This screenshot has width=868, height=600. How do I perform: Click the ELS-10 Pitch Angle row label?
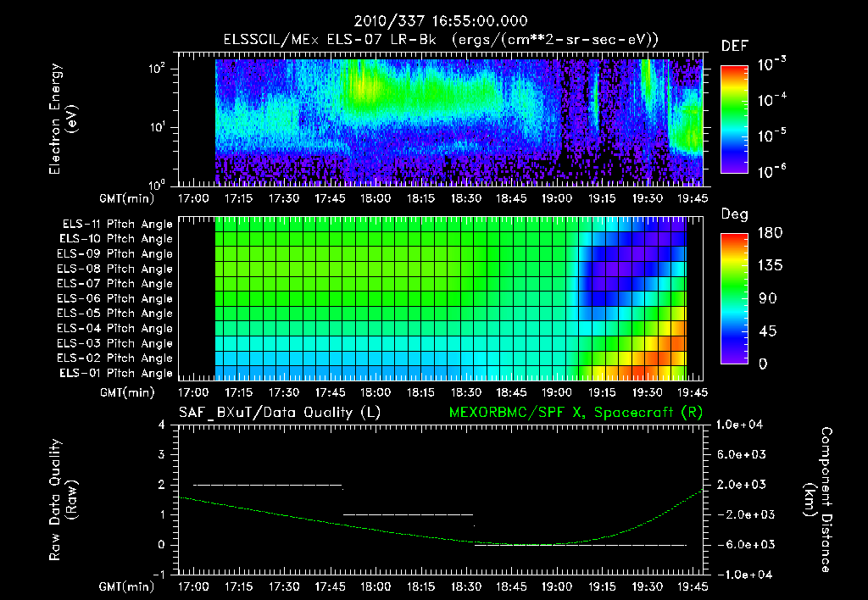116,239
